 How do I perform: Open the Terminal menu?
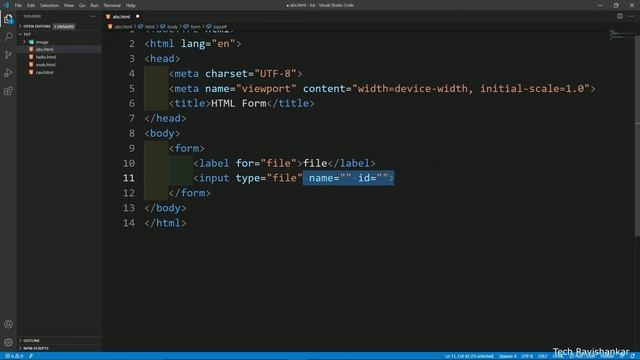[x=112, y=5]
